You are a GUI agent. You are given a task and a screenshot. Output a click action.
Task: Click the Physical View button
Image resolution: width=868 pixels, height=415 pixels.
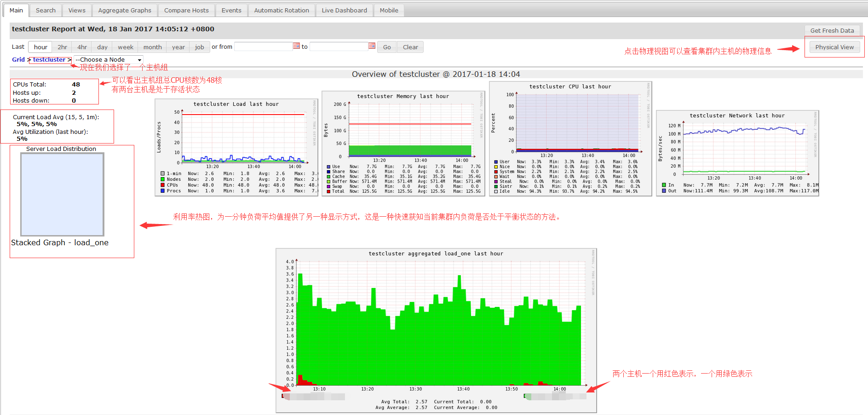(834, 47)
